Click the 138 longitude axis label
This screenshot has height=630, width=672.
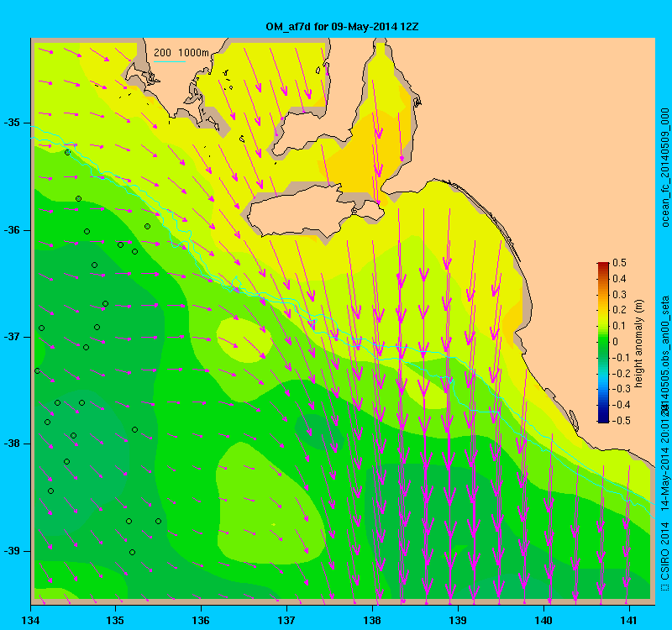click(372, 621)
